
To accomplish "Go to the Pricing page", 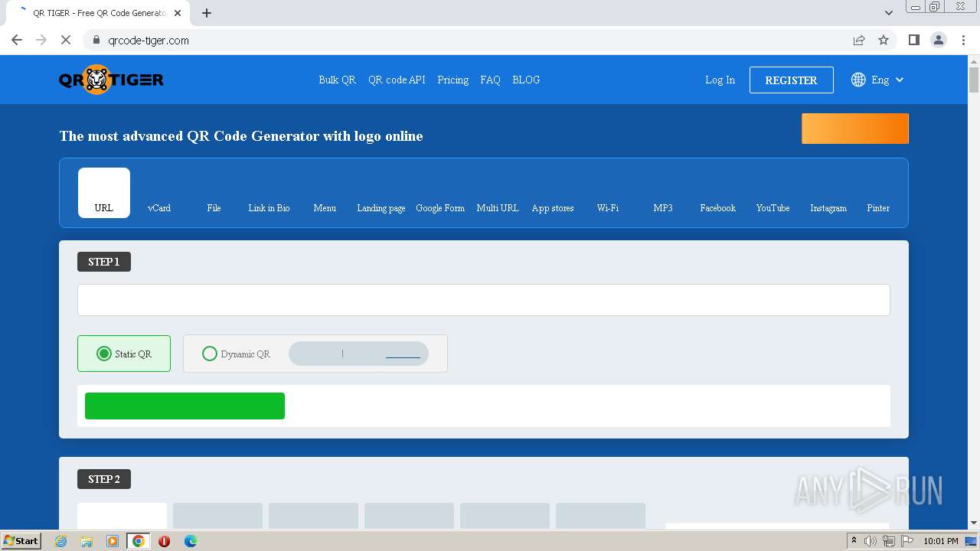I will click(x=453, y=80).
